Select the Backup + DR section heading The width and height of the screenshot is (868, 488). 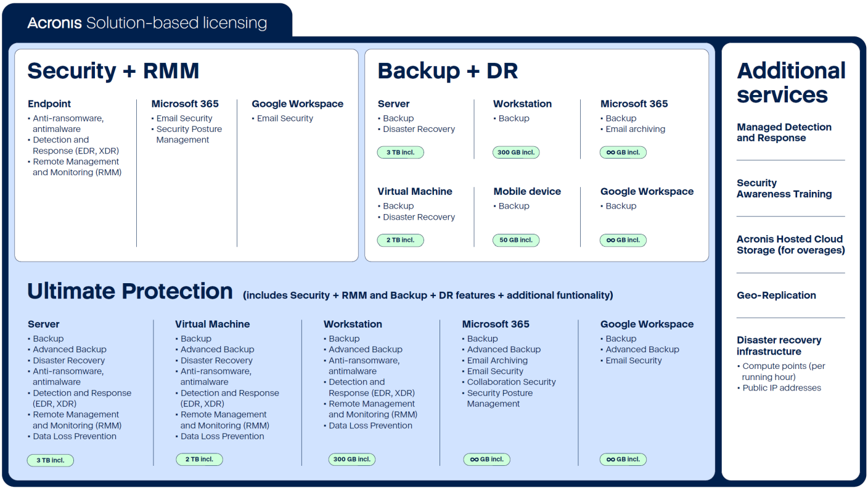448,71
